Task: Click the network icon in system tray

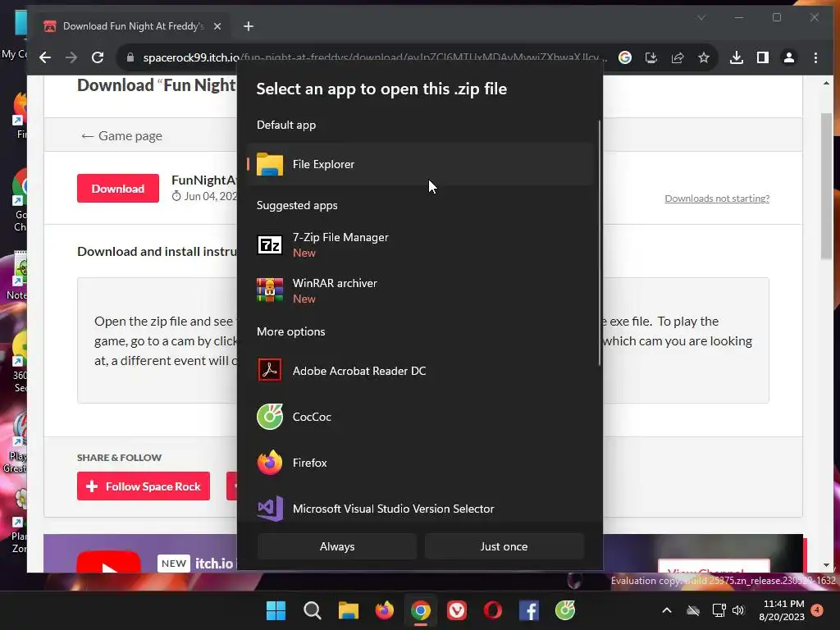Action: [x=718, y=610]
